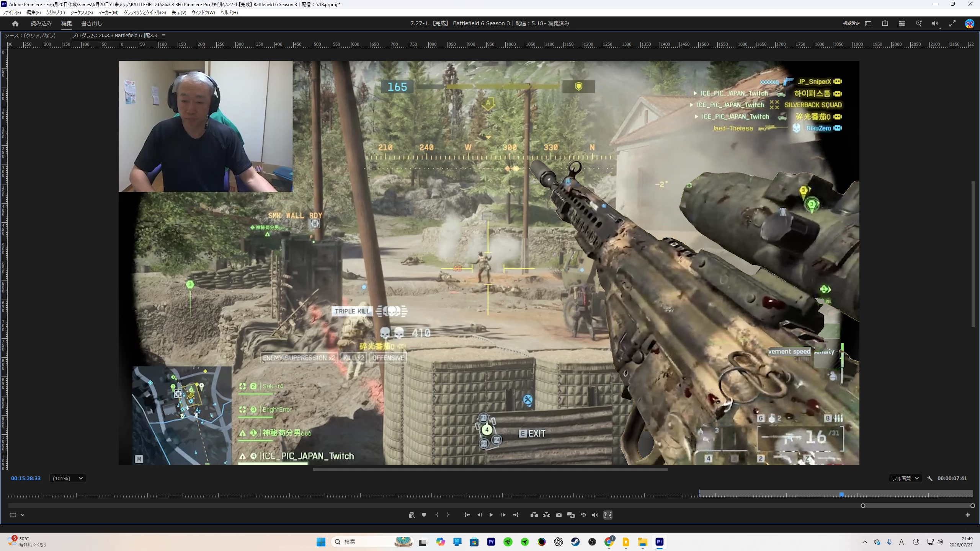Image resolution: width=980 pixels, height=551 pixels.
Task: Click the 初期設定 workspace label
Action: tap(851, 24)
